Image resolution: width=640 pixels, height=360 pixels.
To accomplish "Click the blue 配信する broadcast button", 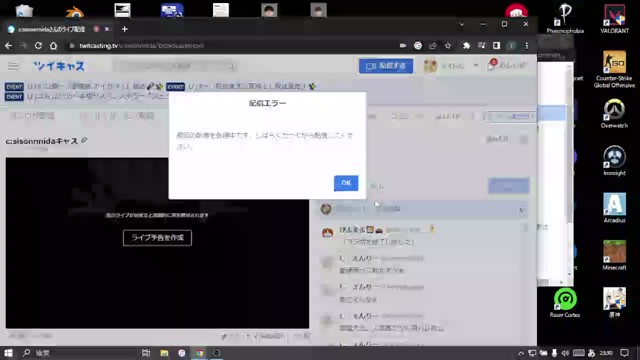I will 386,66.
